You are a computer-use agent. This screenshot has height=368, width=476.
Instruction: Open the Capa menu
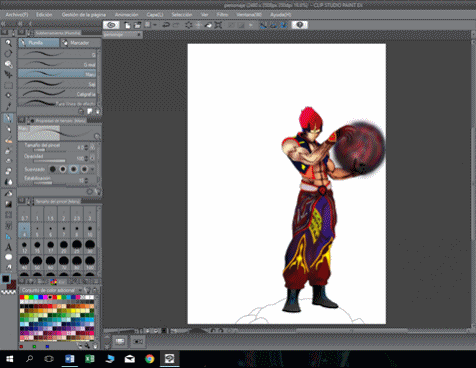coord(155,15)
